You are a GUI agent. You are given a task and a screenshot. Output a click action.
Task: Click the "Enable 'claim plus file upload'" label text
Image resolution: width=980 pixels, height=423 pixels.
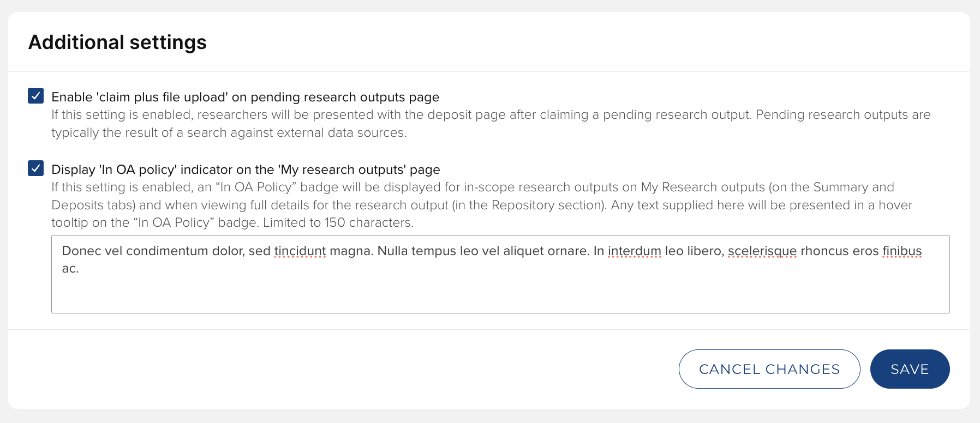[x=245, y=97]
